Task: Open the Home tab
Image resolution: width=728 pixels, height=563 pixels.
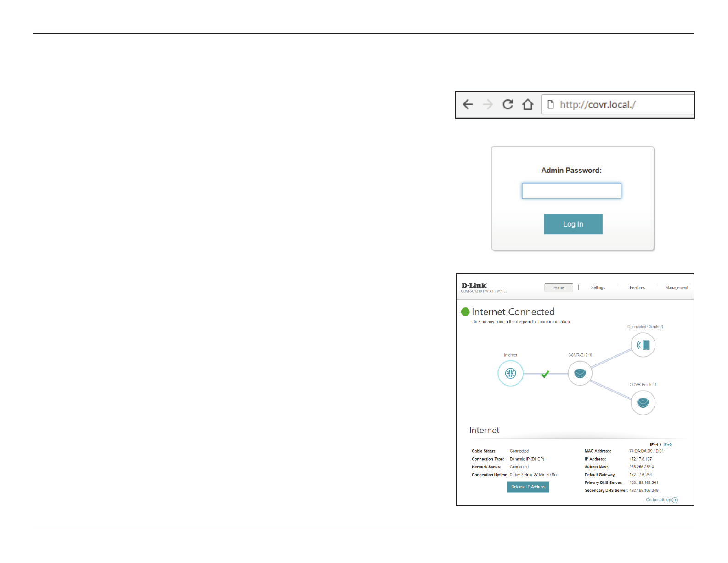Action: [559, 288]
